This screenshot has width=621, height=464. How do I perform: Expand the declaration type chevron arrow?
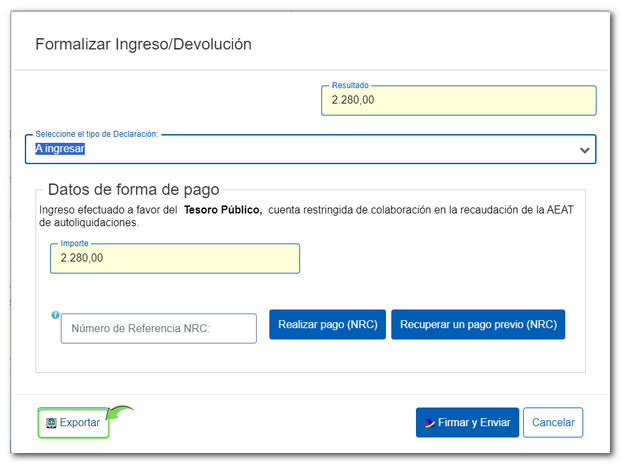coord(584,150)
